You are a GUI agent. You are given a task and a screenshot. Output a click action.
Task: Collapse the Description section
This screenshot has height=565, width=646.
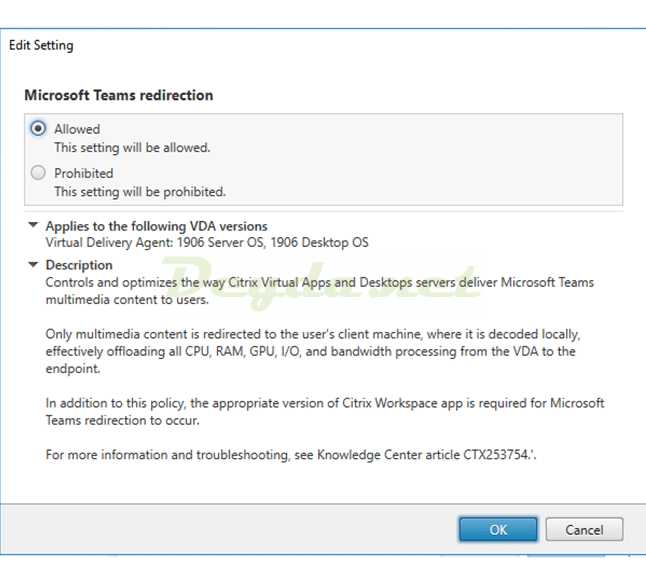(33, 265)
